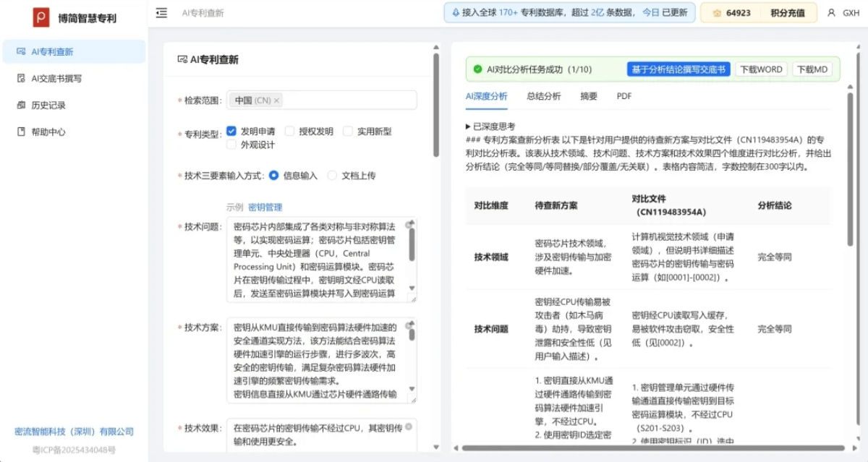The image size is (868, 462).
Task: Clear the 技术效果 text field with its clear icon
Action: pyautogui.click(x=409, y=427)
